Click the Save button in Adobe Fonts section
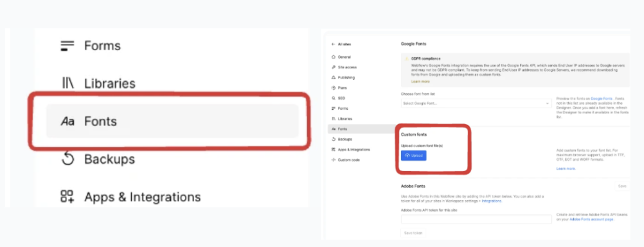 pyautogui.click(x=622, y=186)
